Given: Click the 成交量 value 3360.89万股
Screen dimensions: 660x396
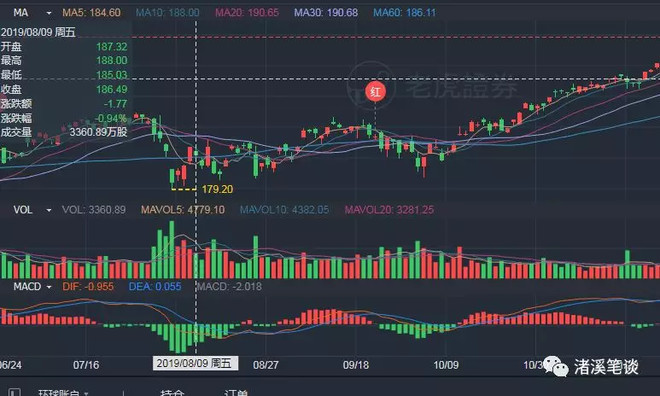Looking at the screenshot, I should (98, 132).
